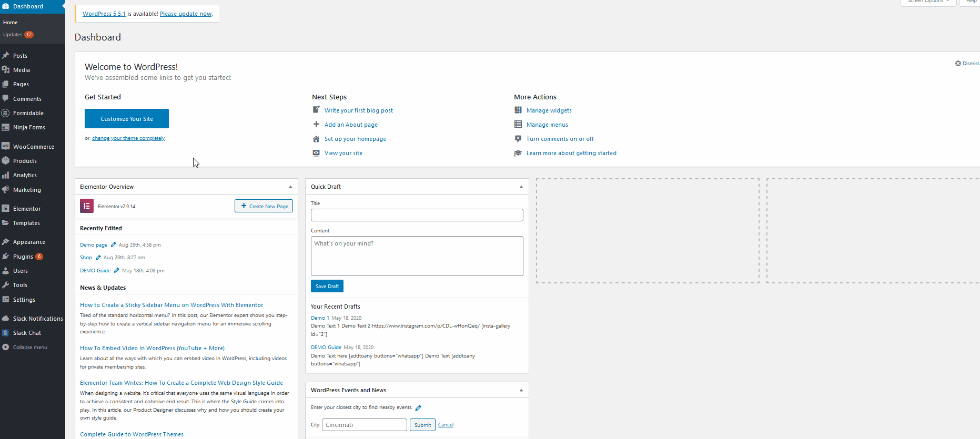Click Manage widgets link
Viewport: 980px width, 439px height.
(x=549, y=110)
